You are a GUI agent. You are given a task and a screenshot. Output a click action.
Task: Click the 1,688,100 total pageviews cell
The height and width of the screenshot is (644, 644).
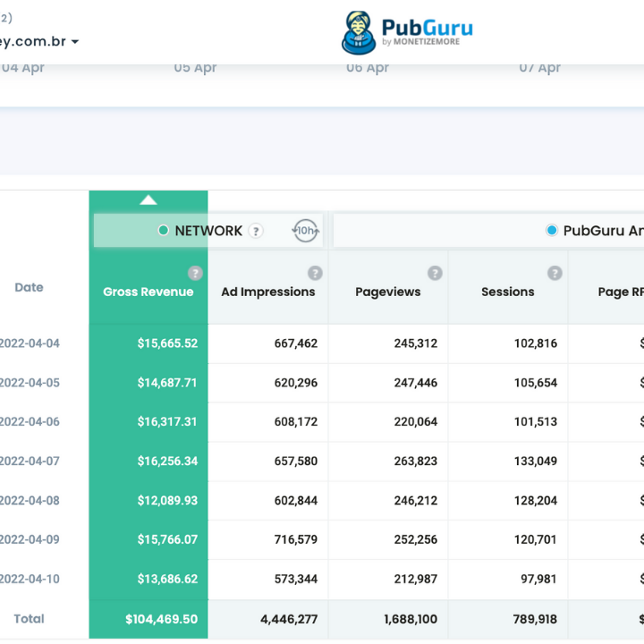coord(411,619)
